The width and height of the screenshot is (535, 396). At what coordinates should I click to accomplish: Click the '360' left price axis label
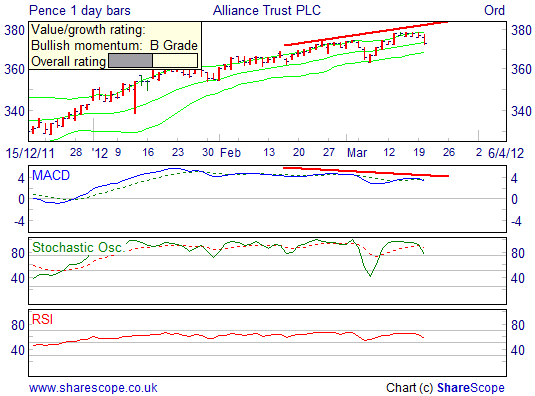tap(14, 69)
